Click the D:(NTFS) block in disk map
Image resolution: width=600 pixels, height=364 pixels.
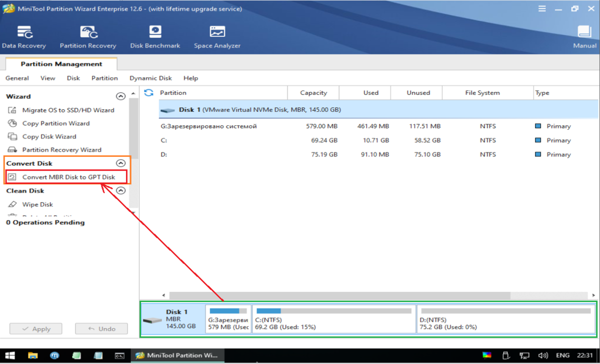click(505, 319)
